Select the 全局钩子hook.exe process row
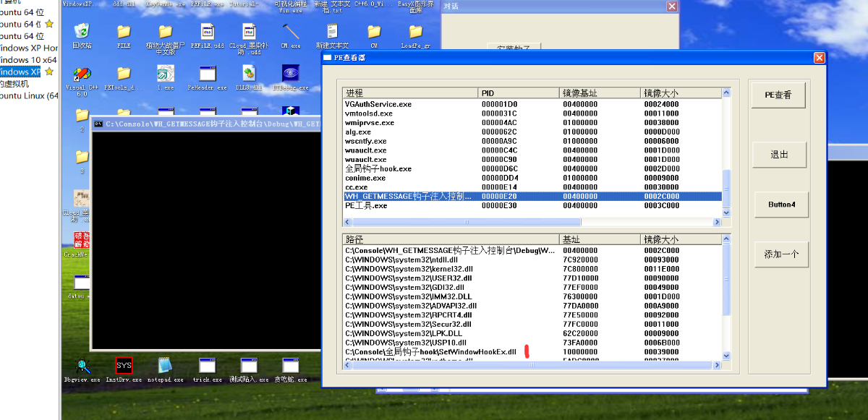Viewport: 868px width, 420px height. (x=532, y=168)
